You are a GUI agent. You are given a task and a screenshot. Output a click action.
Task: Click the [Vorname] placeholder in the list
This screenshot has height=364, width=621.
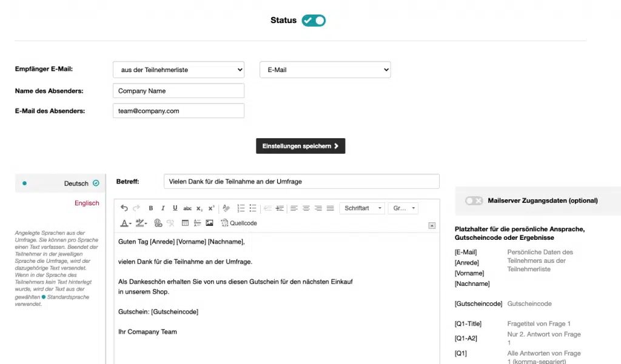click(469, 273)
